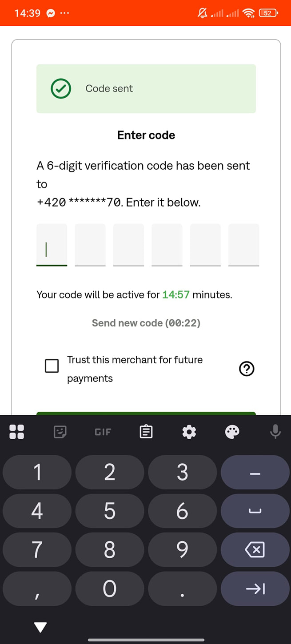Open keyboard settings gear icon
Screen dimensions: 291x644
point(189,432)
